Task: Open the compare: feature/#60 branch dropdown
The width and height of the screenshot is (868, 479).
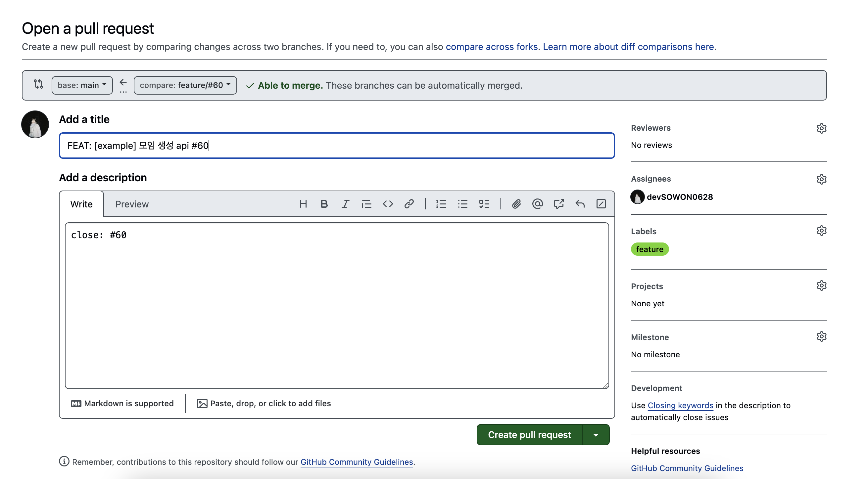Action: click(x=185, y=85)
